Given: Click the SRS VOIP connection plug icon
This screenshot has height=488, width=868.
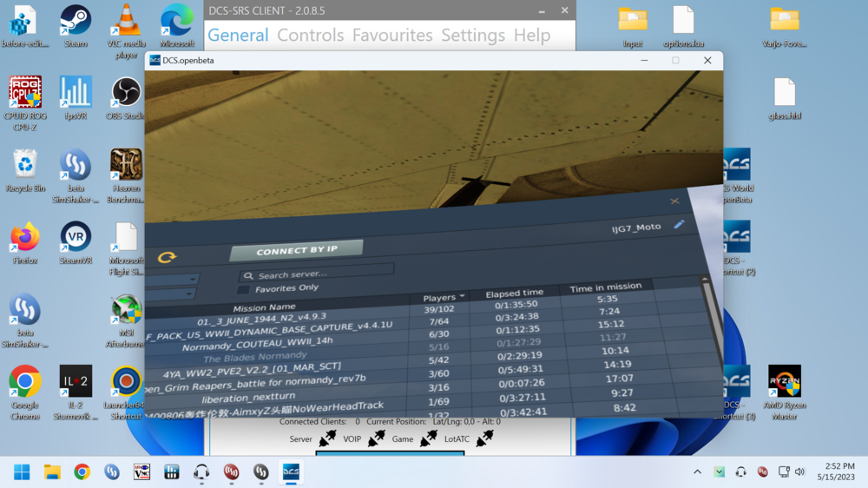Looking at the screenshot, I should pyautogui.click(x=377, y=439).
